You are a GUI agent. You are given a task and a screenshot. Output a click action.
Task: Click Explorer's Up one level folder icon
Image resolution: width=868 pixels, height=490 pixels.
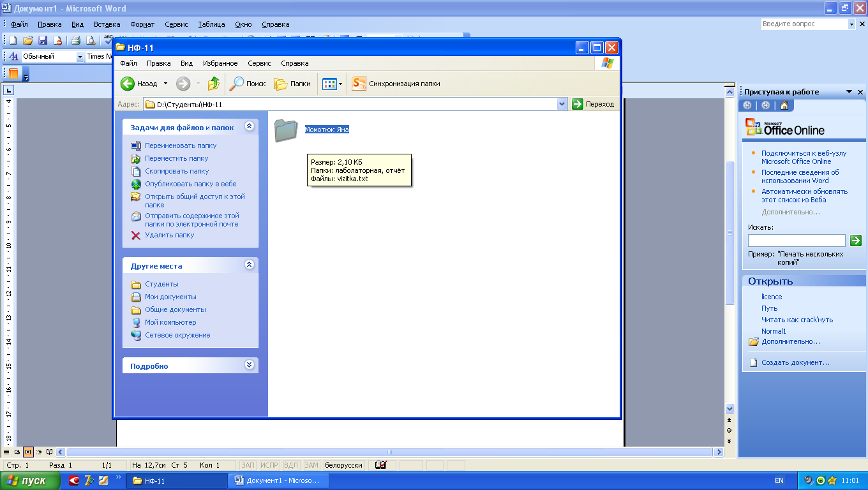pos(214,84)
